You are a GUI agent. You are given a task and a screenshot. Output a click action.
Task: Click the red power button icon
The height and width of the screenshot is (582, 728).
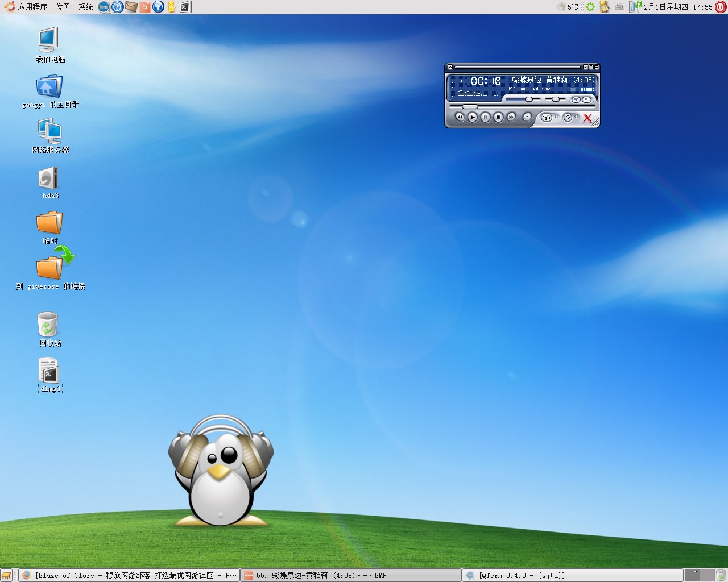pos(721,7)
